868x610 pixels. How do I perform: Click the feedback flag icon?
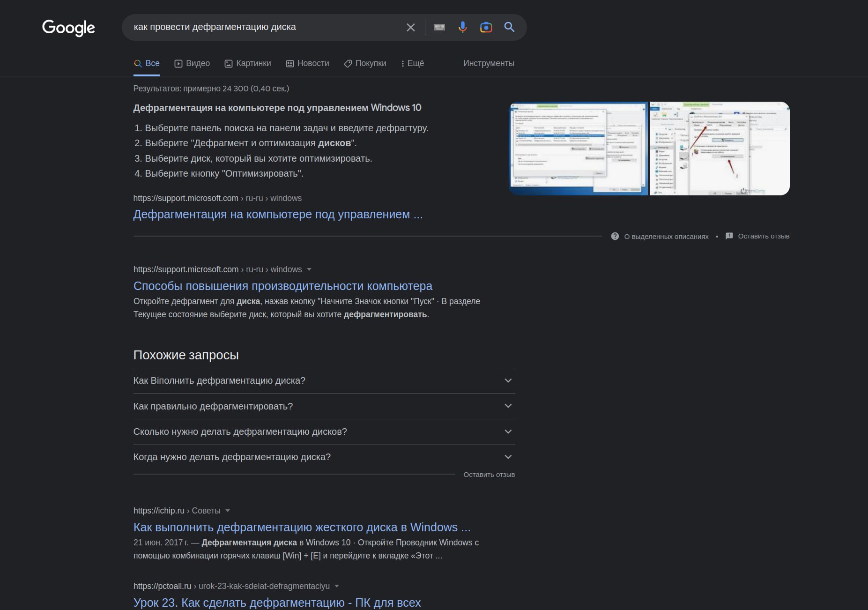(x=729, y=236)
